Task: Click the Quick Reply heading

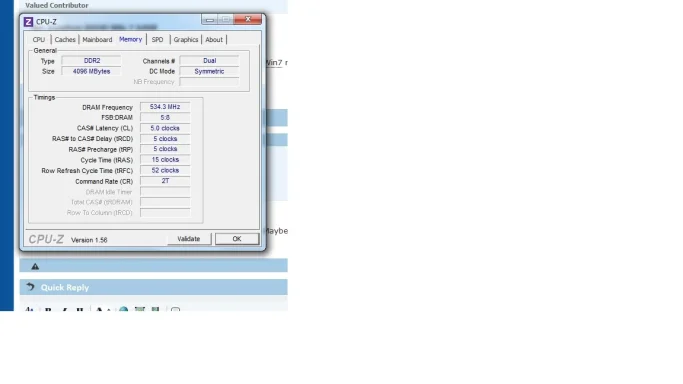Action: coord(65,287)
